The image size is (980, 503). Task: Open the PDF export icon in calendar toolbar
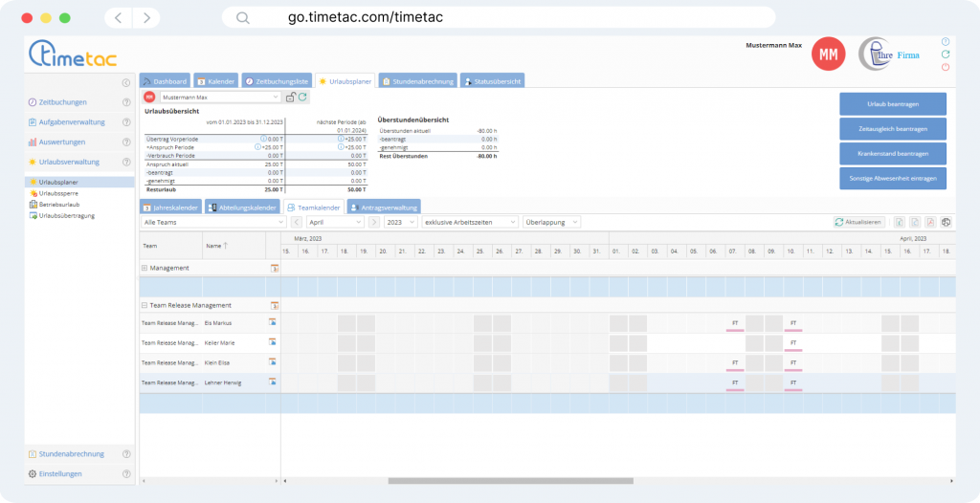click(930, 222)
